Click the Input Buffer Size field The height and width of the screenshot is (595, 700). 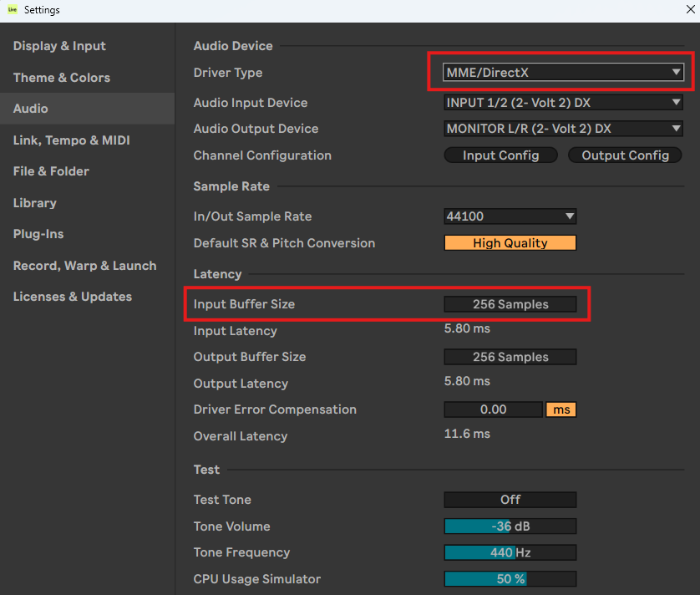click(x=510, y=304)
